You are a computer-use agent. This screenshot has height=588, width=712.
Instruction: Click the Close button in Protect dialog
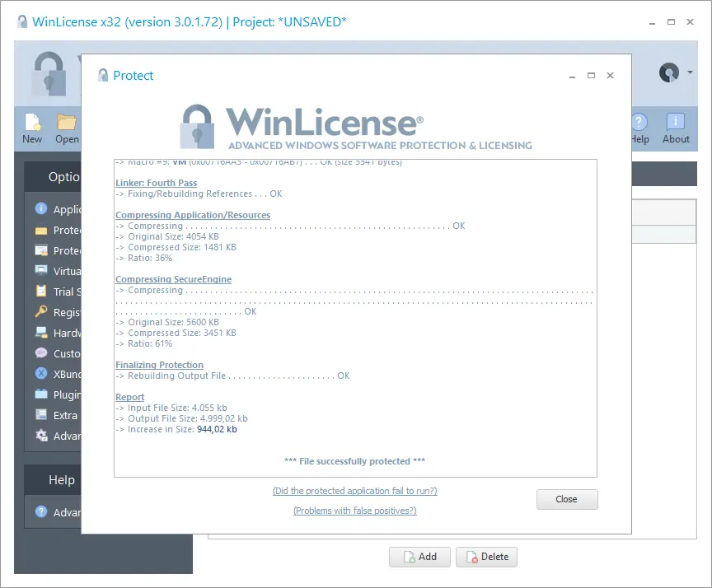(x=567, y=499)
